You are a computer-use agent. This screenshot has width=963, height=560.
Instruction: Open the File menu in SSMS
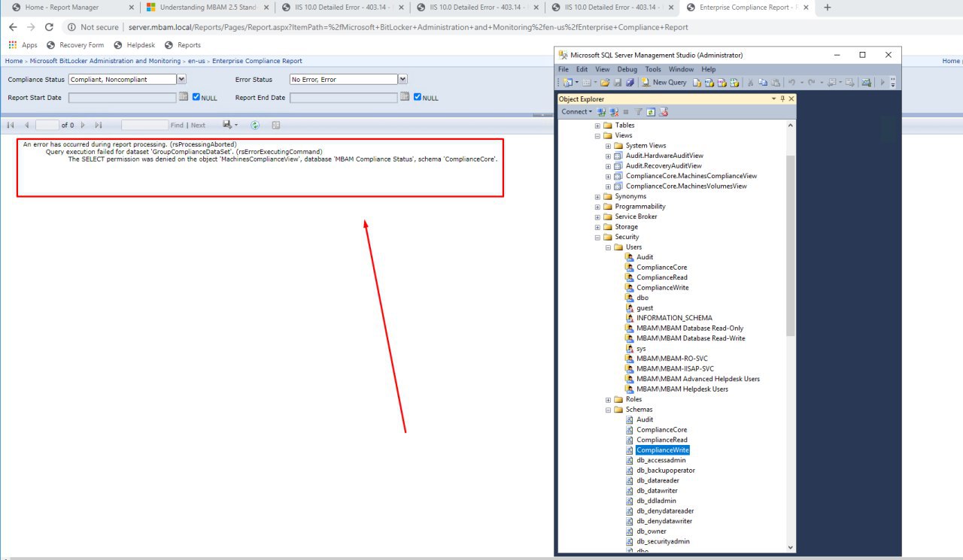click(x=563, y=69)
